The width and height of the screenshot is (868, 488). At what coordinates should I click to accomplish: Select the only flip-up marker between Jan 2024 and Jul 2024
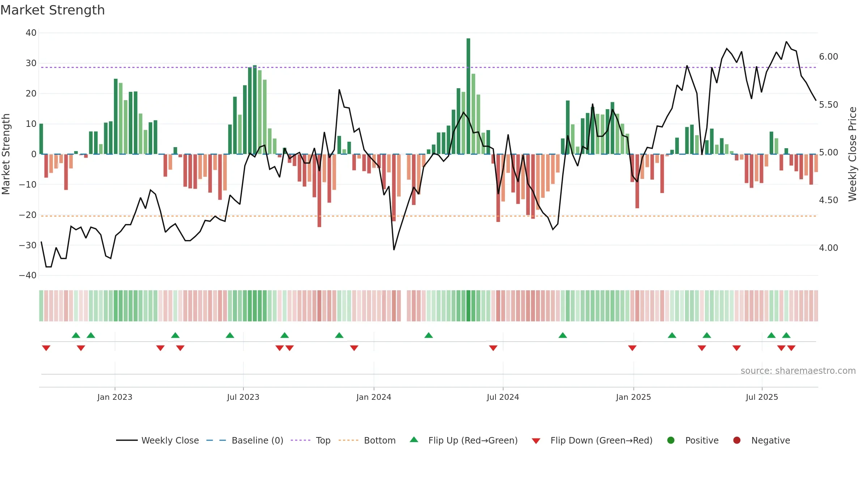429,335
